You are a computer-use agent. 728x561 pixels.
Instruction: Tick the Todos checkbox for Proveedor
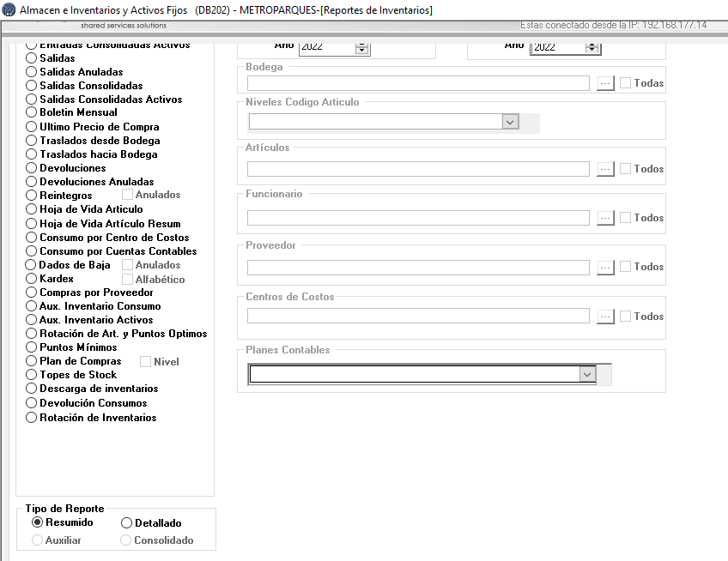point(626,267)
